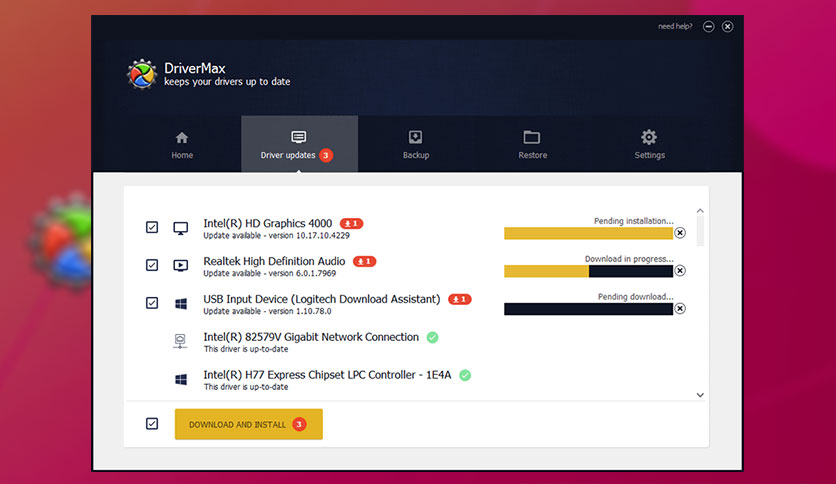Click the DriverMax title text
The width and height of the screenshot is (836, 484).
(195, 68)
